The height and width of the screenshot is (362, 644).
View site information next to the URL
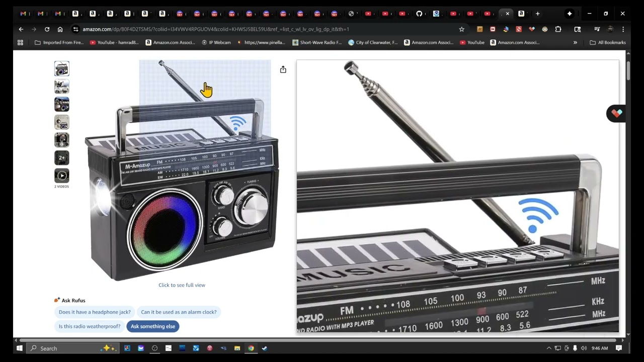pos(75,29)
